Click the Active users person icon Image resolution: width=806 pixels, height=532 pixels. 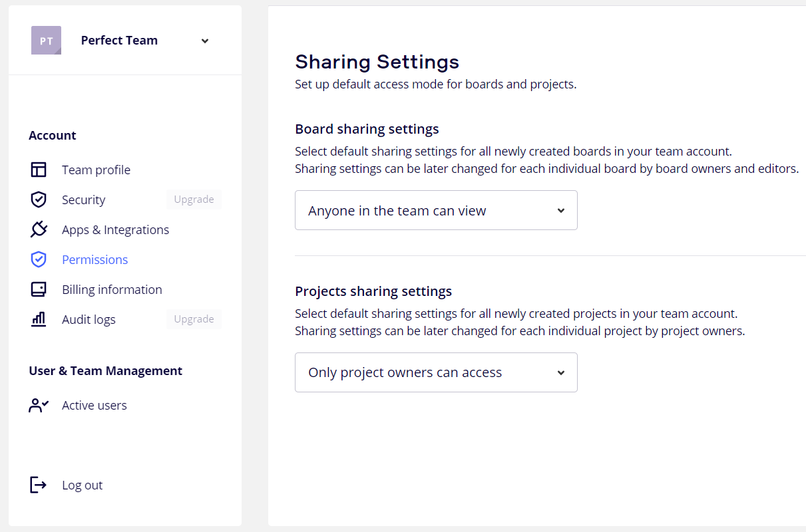click(x=39, y=405)
